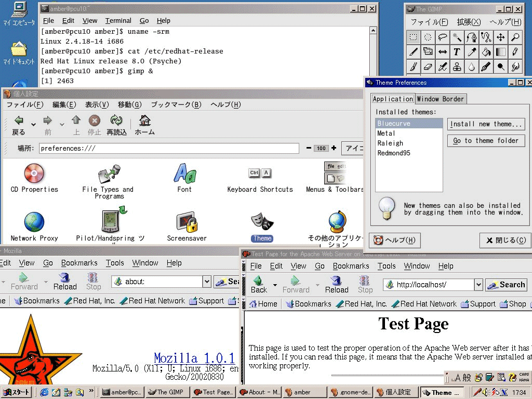Select the Blend gradient tool in GIMP
This screenshot has height=399, width=532.
[x=501, y=52]
